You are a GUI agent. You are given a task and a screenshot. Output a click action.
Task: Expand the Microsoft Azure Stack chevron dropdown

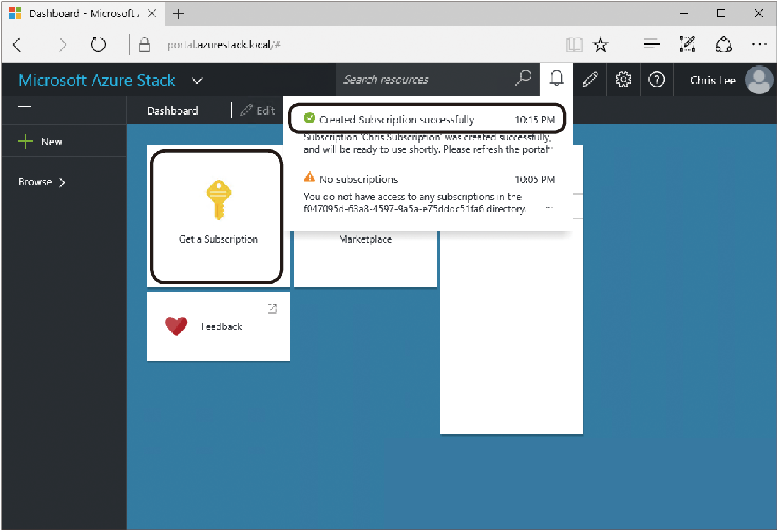coord(197,81)
